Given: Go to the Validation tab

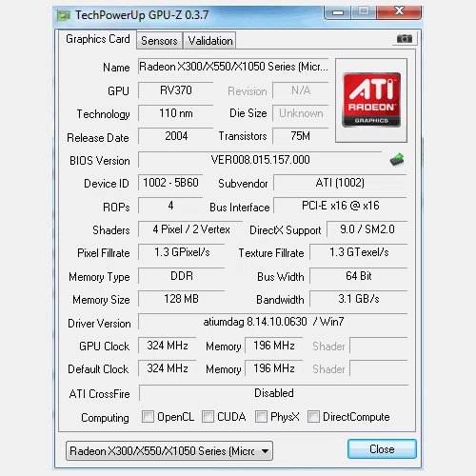Looking at the screenshot, I should click(x=210, y=41).
